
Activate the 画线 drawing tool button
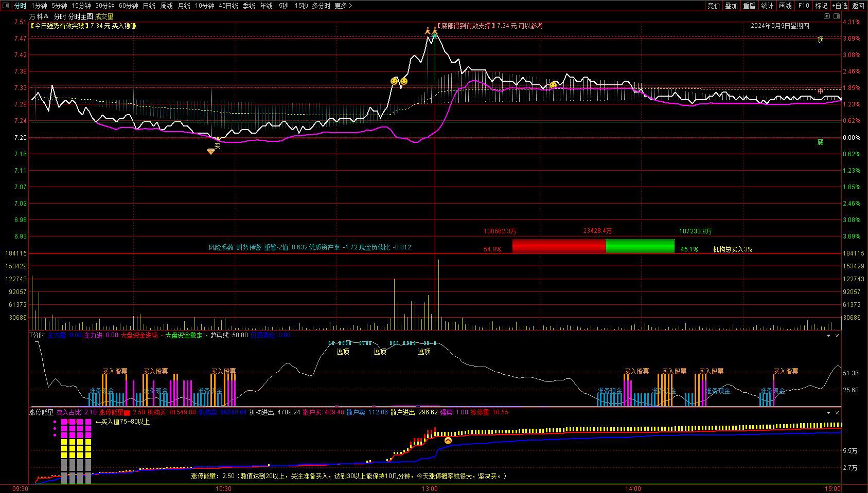785,6
